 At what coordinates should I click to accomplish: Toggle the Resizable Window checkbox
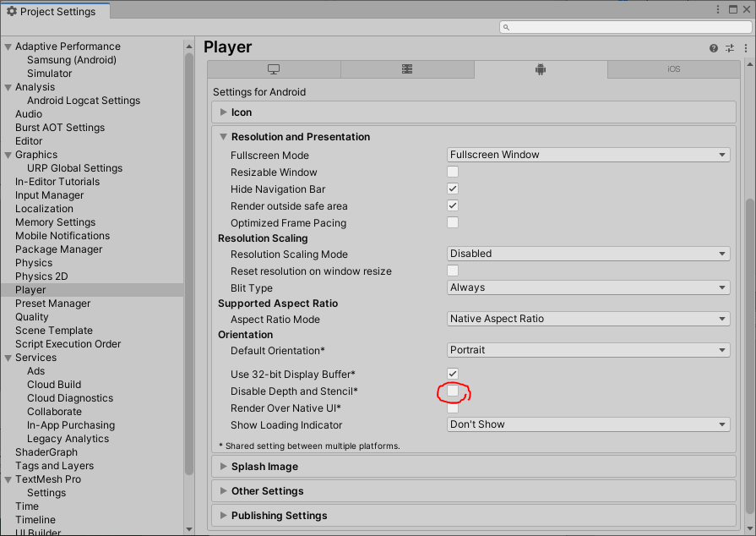[453, 172]
